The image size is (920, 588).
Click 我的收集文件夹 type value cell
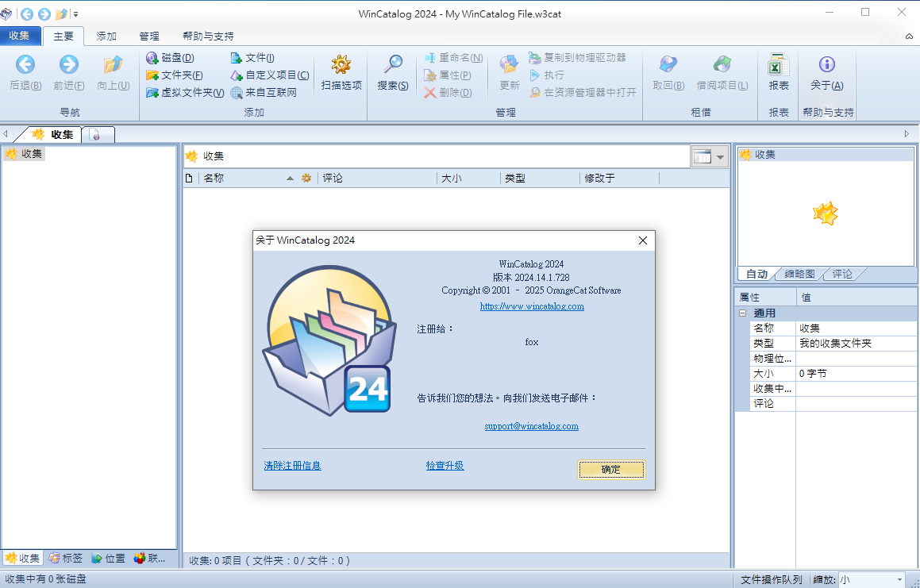coord(856,344)
